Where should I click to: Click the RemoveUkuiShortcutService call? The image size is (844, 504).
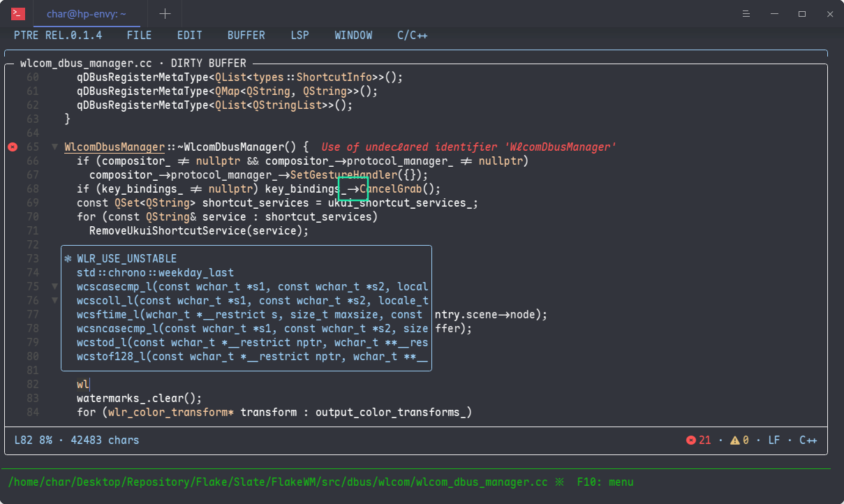[199, 231]
